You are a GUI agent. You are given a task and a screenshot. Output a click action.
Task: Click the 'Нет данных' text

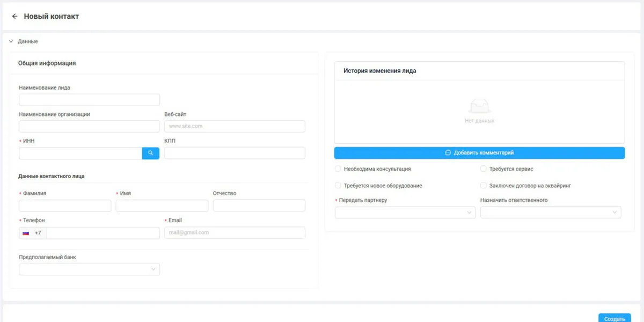pyautogui.click(x=479, y=121)
